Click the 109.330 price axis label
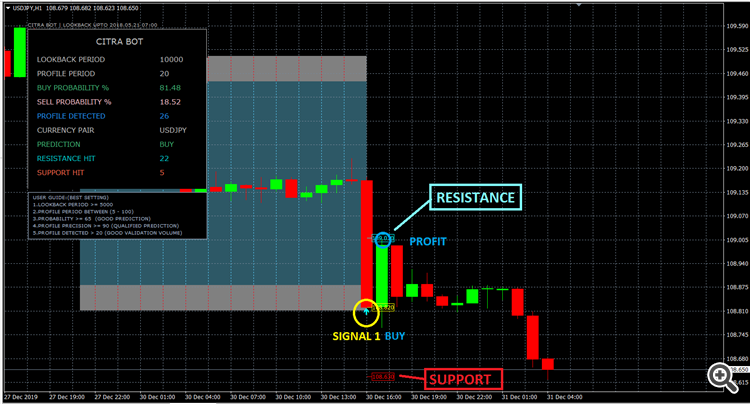Screen dimensions: 750x404 [737, 121]
